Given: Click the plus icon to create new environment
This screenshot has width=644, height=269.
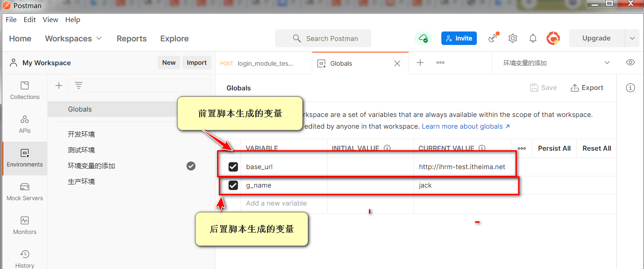Looking at the screenshot, I should 59,85.
